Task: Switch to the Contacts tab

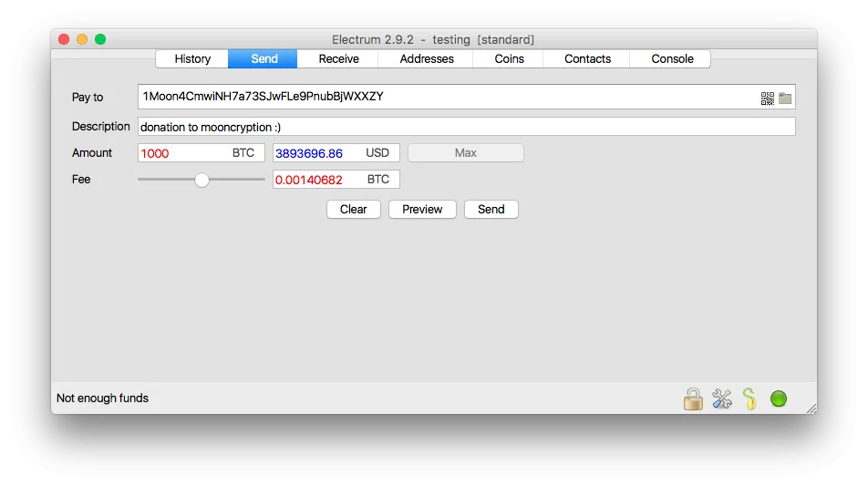Action: coord(587,58)
